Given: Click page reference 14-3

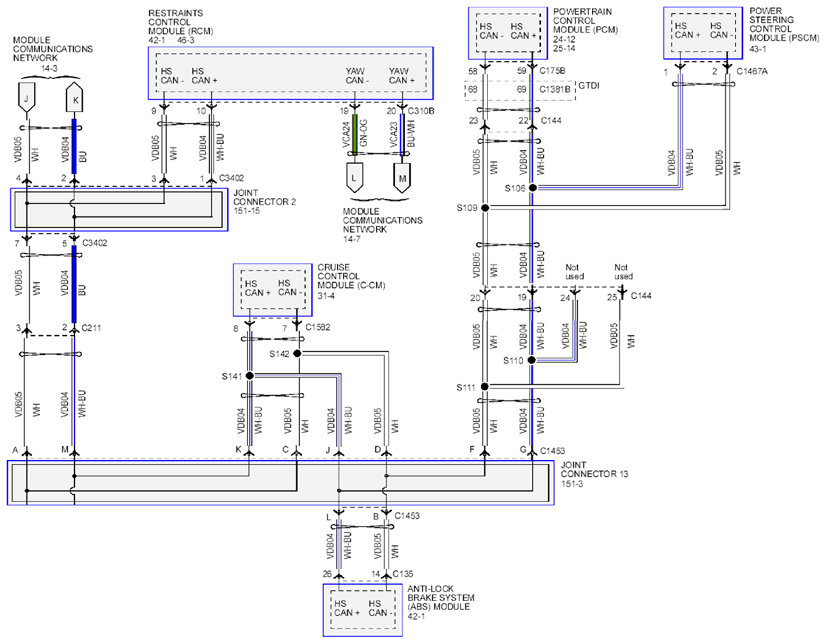Looking at the screenshot, I should [49, 69].
